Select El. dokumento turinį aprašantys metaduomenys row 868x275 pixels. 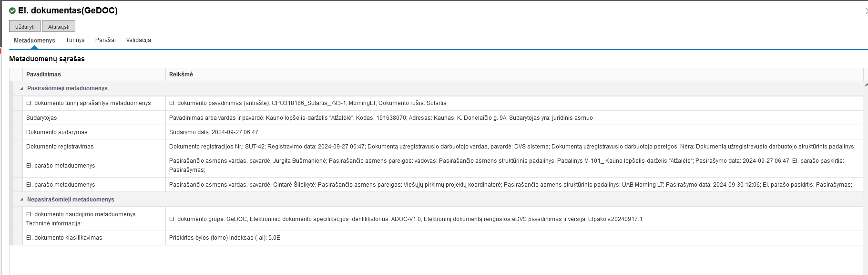pyautogui.click(x=88, y=103)
